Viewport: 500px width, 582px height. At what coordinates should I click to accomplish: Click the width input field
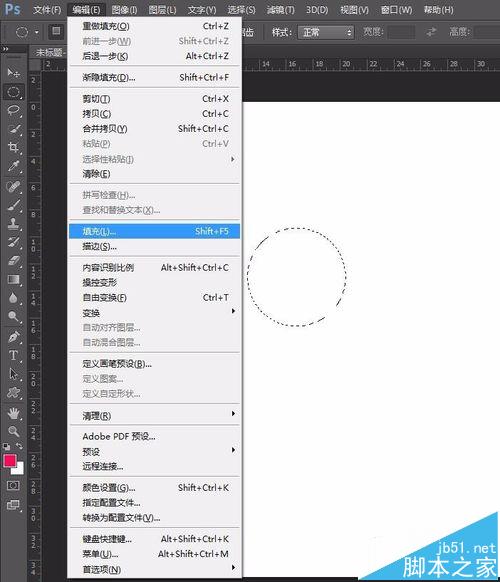(401, 32)
